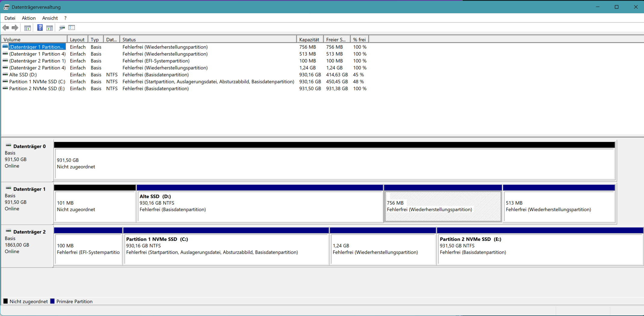Click drive icon of (Datenträger 2 Partition 4) row

5,67
